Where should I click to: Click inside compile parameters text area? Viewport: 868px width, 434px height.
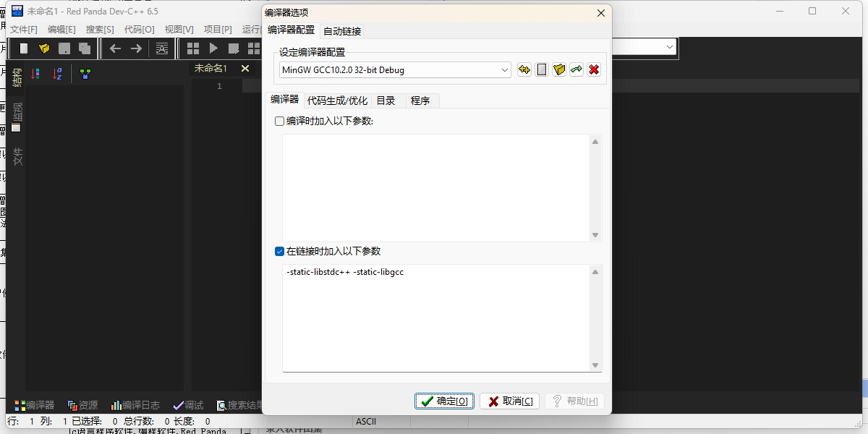[x=437, y=187]
